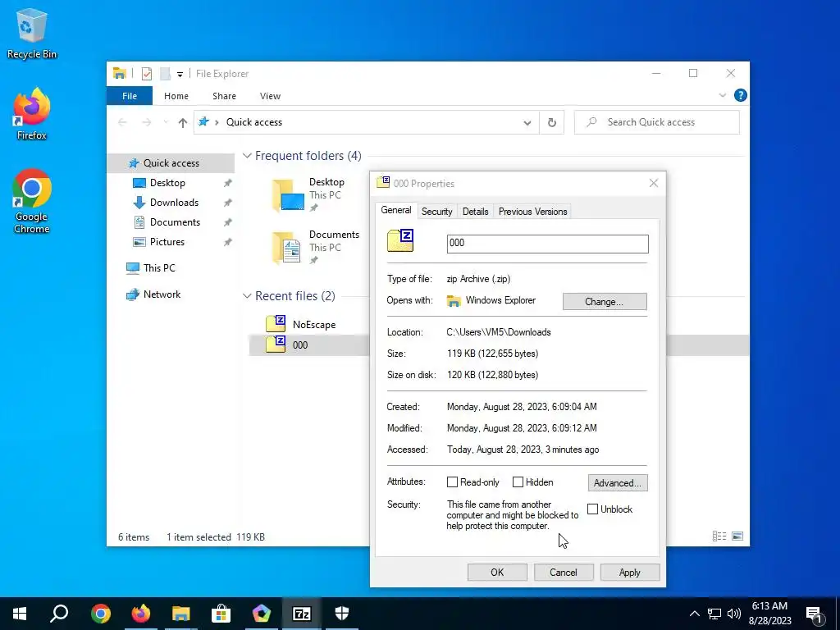Click the 7-Zip taskbar icon
Viewport: 840px width, 630px height.
(x=302, y=614)
